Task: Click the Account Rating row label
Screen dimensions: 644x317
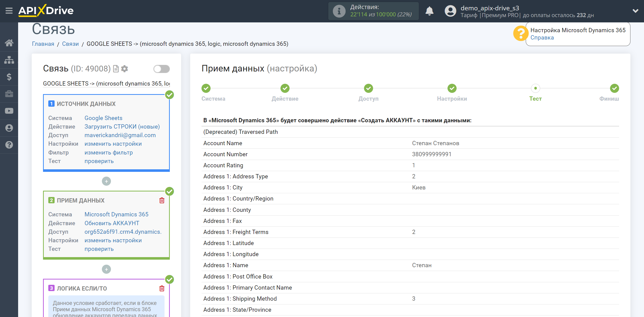Action: pyautogui.click(x=223, y=165)
